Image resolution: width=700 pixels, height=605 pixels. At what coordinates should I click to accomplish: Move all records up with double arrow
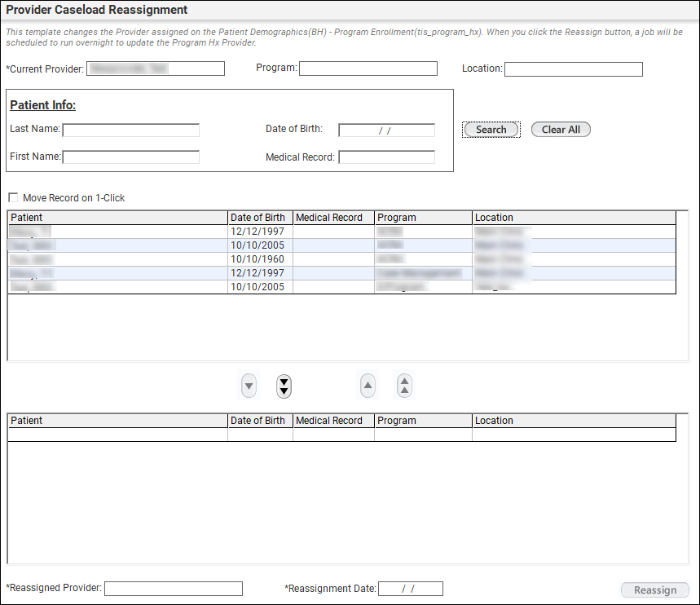[404, 386]
